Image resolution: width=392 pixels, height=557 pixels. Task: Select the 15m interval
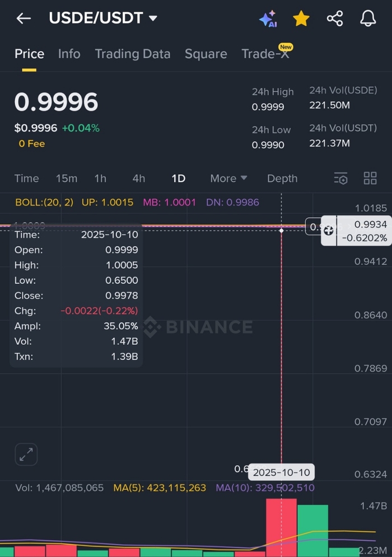click(x=67, y=179)
